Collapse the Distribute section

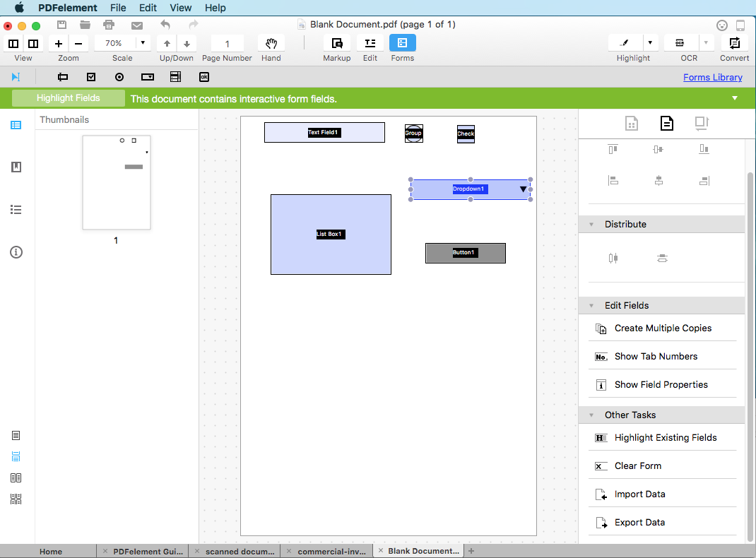[x=591, y=224]
